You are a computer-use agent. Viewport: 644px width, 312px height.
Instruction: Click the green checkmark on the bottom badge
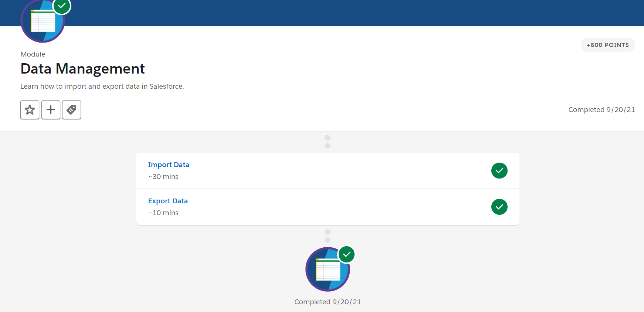(x=346, y=254)
